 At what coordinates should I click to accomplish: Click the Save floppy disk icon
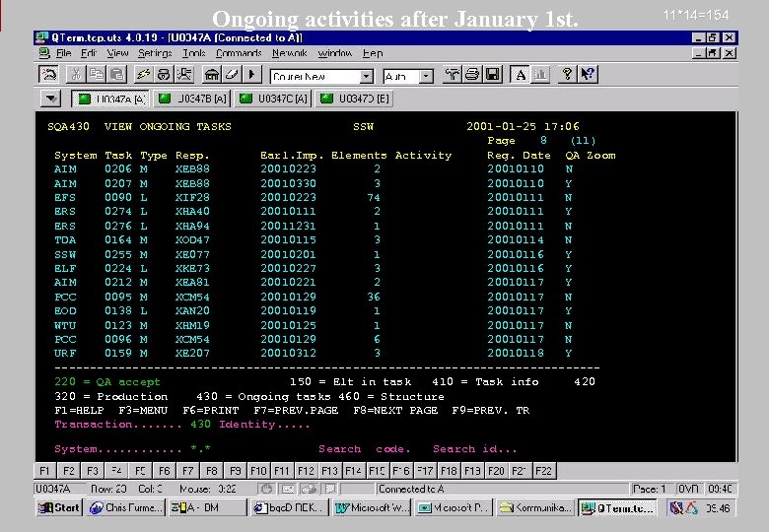tap(492, 75)
